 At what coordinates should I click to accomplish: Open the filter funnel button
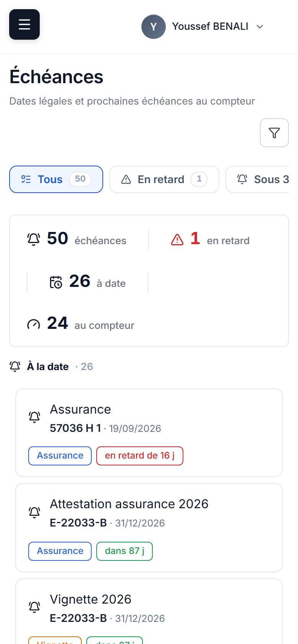[x=274, y=133]
